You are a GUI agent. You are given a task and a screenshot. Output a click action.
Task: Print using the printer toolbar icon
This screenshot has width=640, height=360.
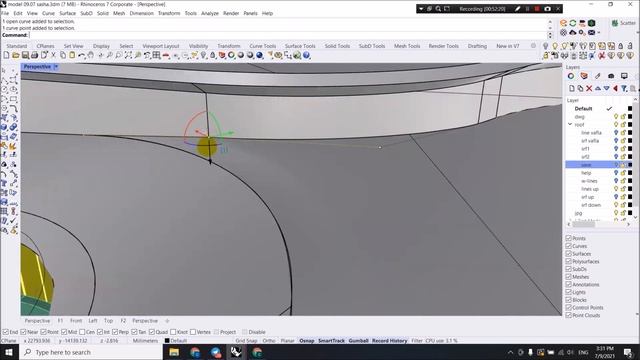click(34, 55)
